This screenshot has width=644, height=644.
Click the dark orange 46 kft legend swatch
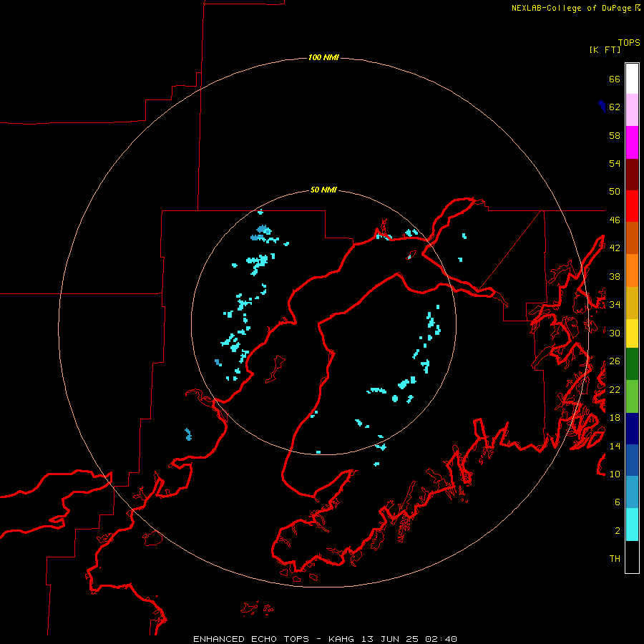632,238
